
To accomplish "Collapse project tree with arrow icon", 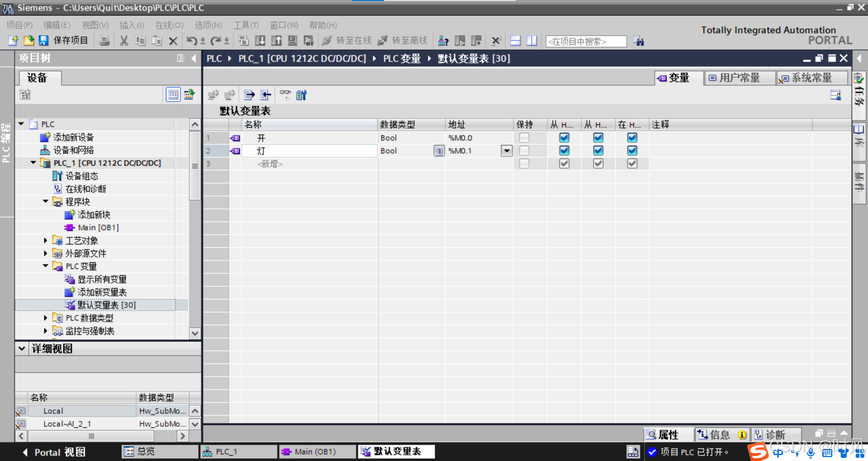I will (193, 58).
